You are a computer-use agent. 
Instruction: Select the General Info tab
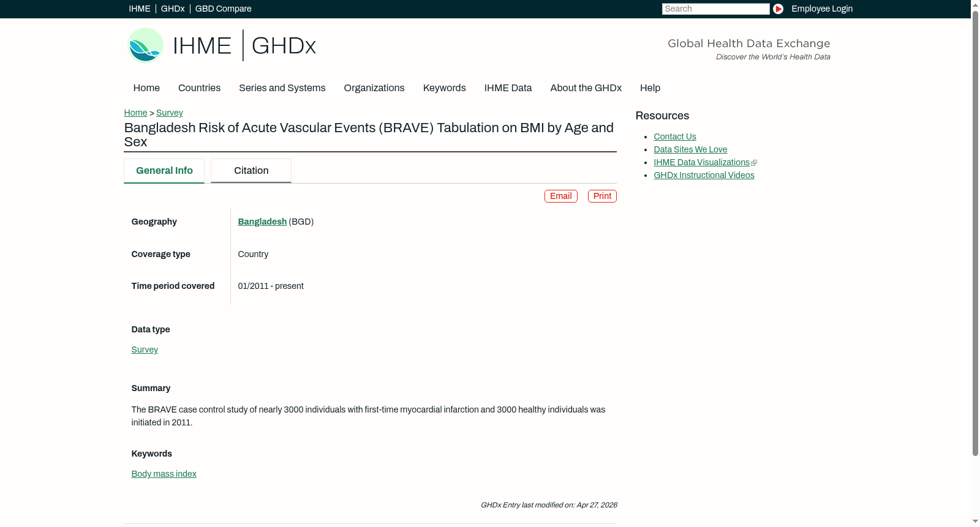point(164,171)
